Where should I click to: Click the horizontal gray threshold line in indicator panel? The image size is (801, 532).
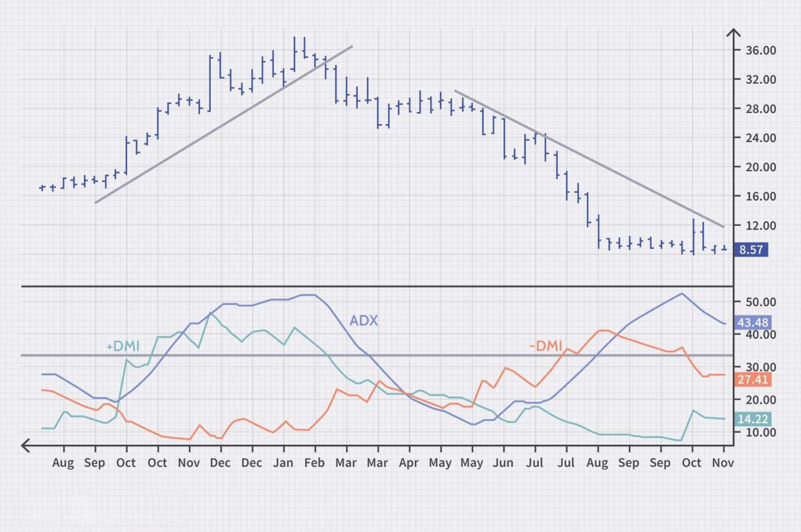(x=375, y=355)
